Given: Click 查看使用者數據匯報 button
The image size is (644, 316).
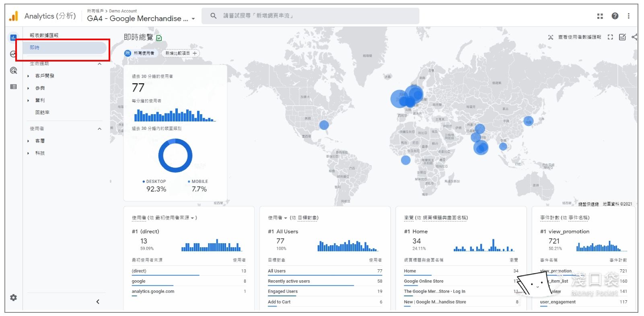Looking at the screenshot, I should 575,37.
